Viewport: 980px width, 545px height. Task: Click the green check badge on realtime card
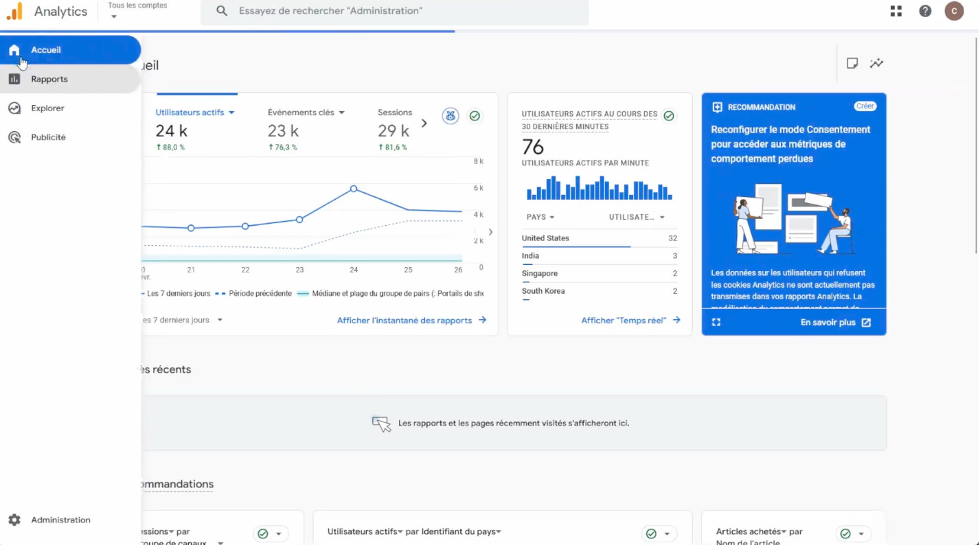pos(668,116)
